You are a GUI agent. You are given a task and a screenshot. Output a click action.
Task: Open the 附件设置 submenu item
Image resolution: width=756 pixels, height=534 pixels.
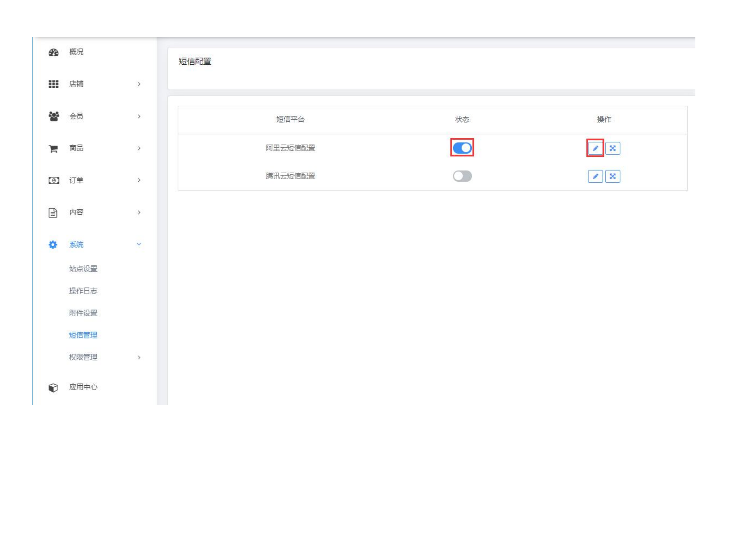(x=83, y=313)
